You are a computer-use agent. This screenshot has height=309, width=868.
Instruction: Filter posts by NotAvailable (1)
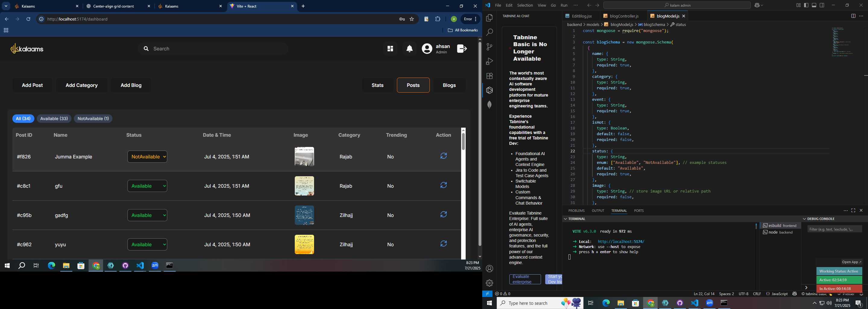click(93, 119)
